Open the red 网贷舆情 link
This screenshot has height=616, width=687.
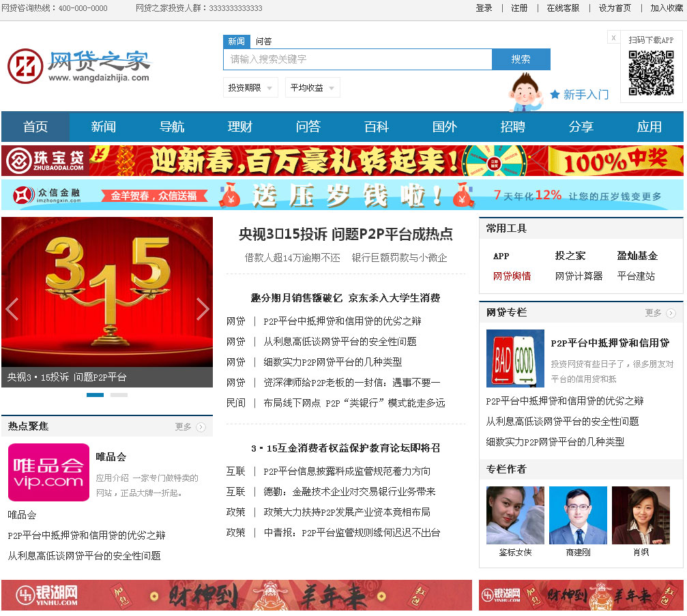(512, 276)
